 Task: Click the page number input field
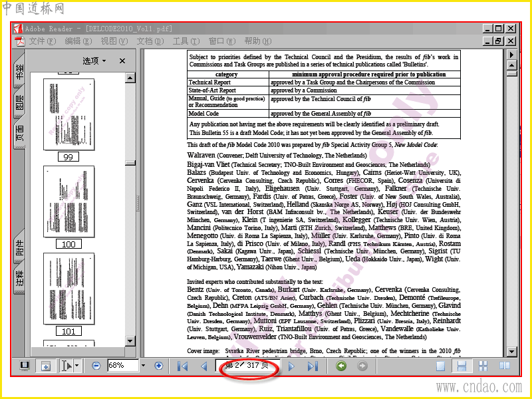tap(247, 366)
